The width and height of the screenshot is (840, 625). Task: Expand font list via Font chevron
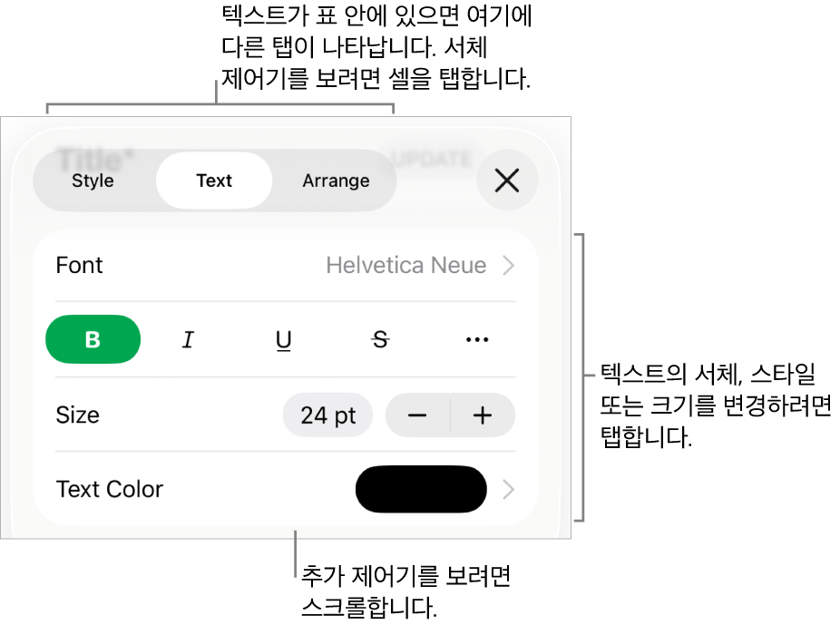point(508,265)
